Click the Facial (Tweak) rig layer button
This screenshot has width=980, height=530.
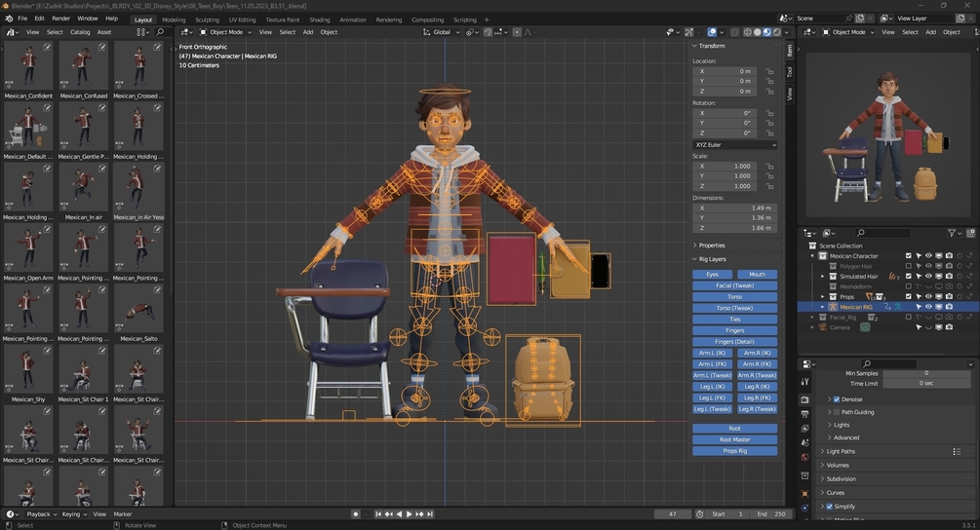[735, 285]
